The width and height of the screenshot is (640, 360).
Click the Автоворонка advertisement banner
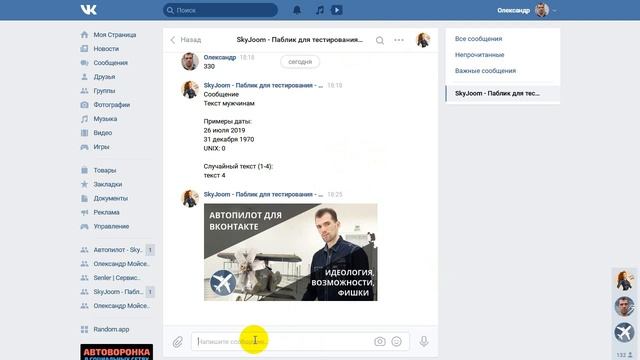tap(117, 352)
